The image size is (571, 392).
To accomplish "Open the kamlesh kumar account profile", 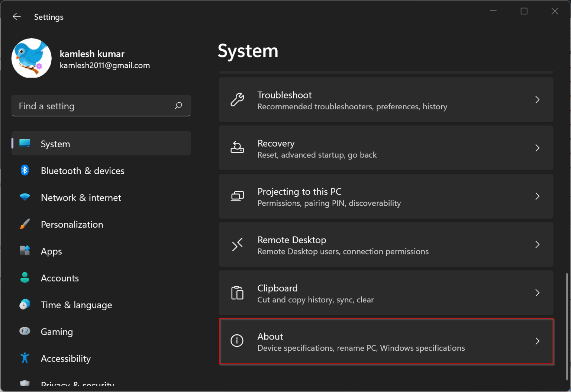I will (92, 58).
